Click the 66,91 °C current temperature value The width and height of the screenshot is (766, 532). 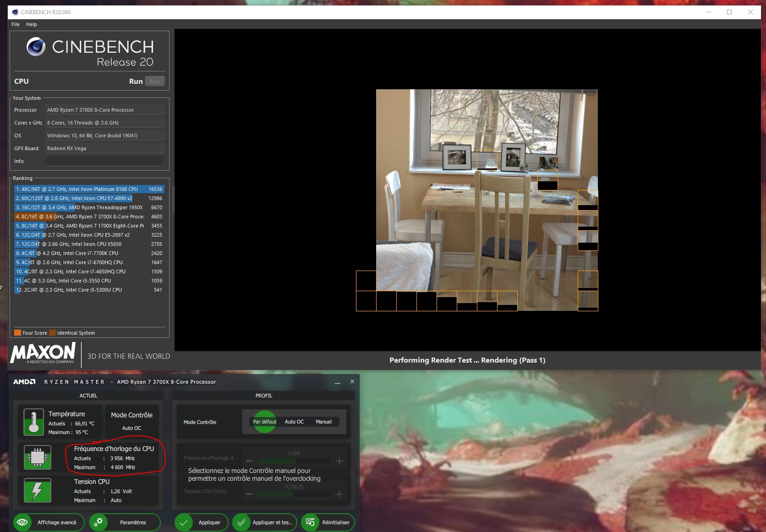coord(85,423)
